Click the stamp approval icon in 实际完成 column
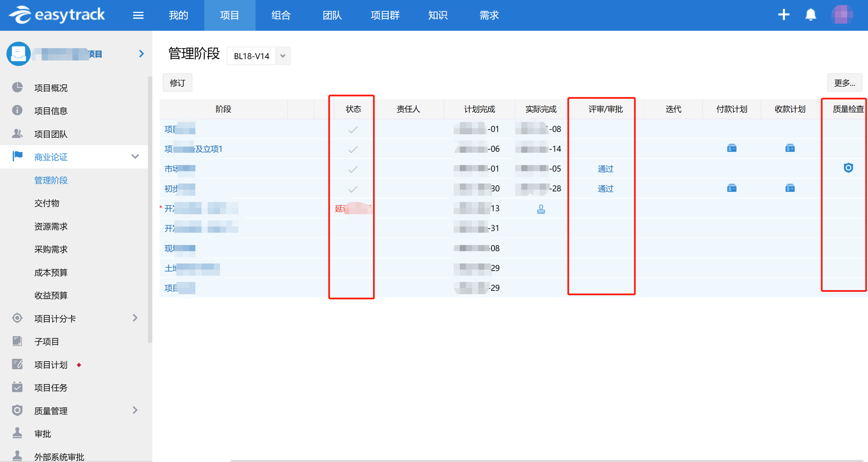 [541, 209]
